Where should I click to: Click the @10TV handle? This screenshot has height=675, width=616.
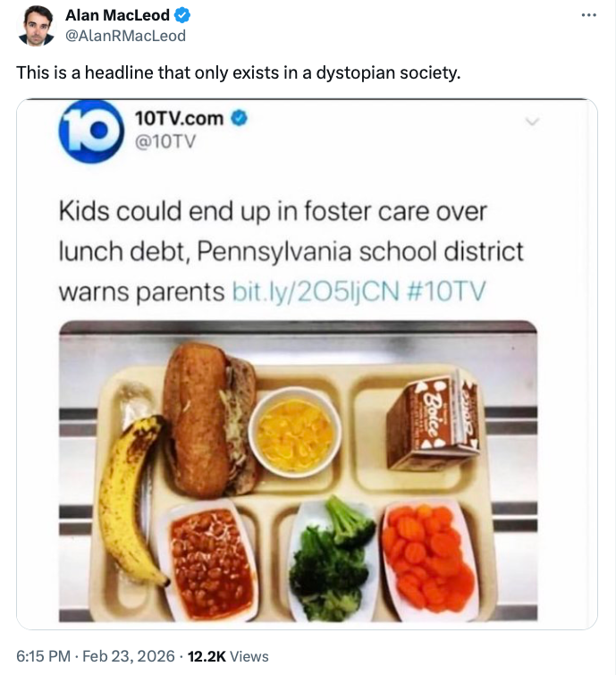click(165, 141)
